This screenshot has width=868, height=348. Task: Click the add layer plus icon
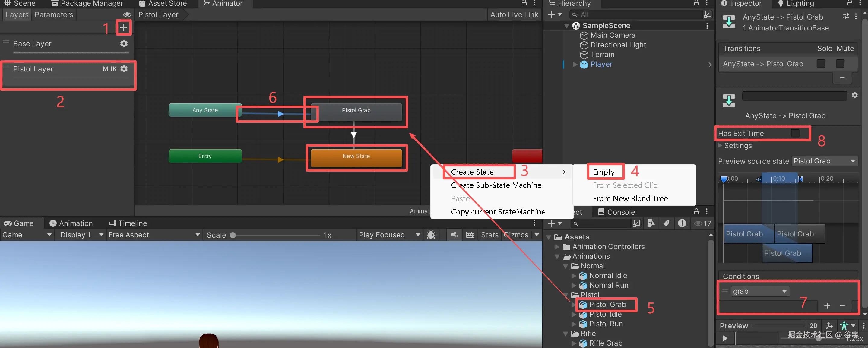pos(124,27)
